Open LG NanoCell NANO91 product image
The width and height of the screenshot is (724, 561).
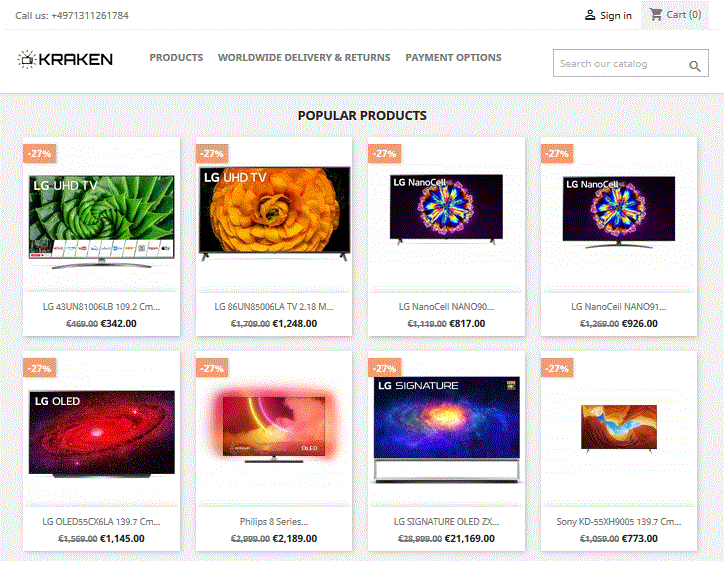(619, 212)
